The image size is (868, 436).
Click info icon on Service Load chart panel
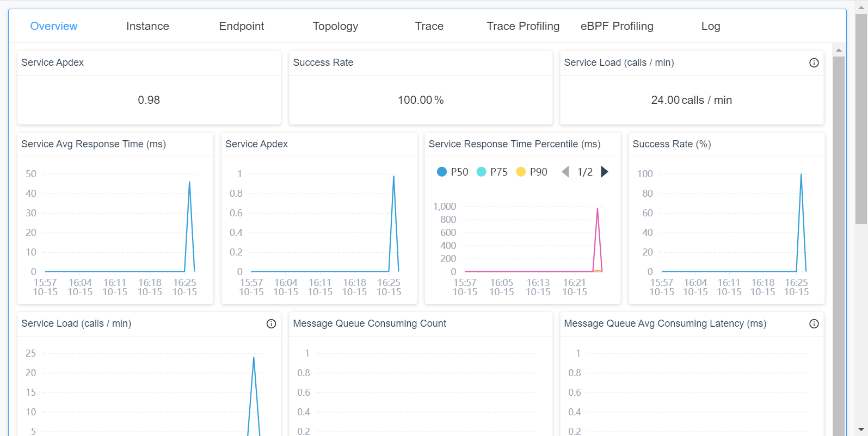271,323
